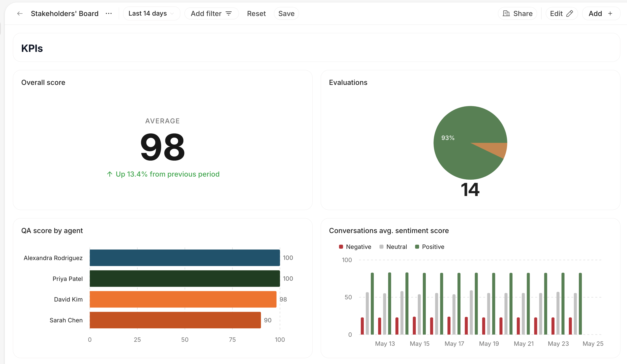Click the Overall score widget title

[x=43, y=82]
